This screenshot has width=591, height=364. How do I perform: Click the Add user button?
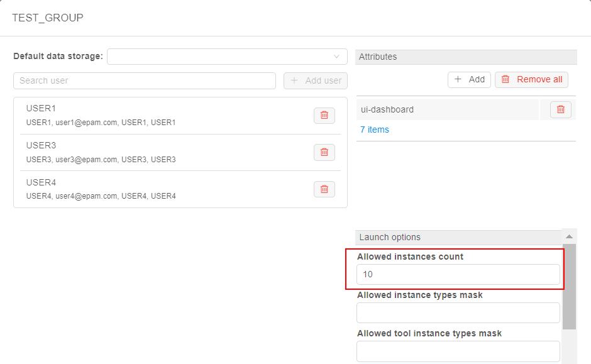(x=316, y=80)
